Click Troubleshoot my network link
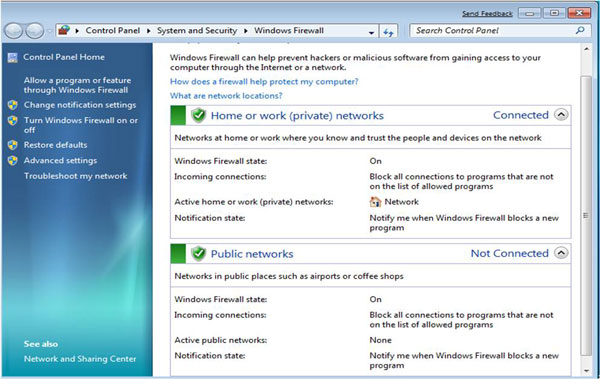600x379 pixels. (76, 176)
